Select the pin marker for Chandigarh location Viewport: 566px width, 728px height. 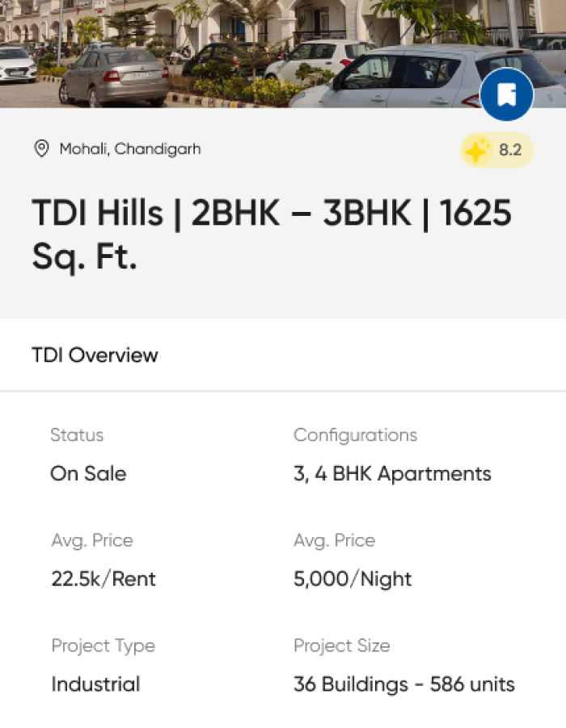point(39,149)
